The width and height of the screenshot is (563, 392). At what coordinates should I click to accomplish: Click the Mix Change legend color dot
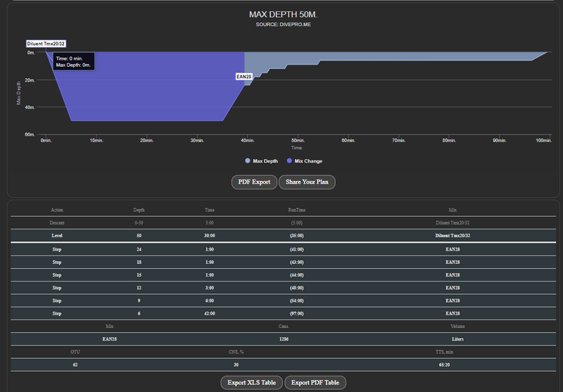tap(289, 161)
